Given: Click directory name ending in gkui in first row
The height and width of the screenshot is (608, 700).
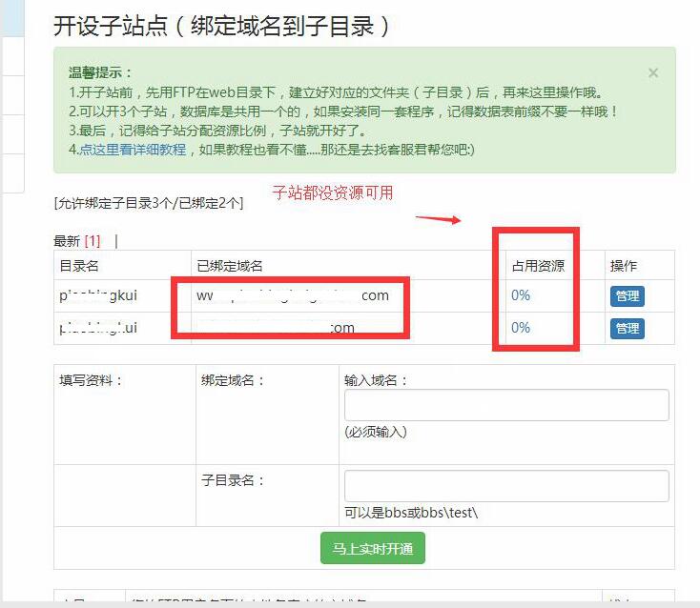Looking at the screenshot, I should click(x=98, y=295).
